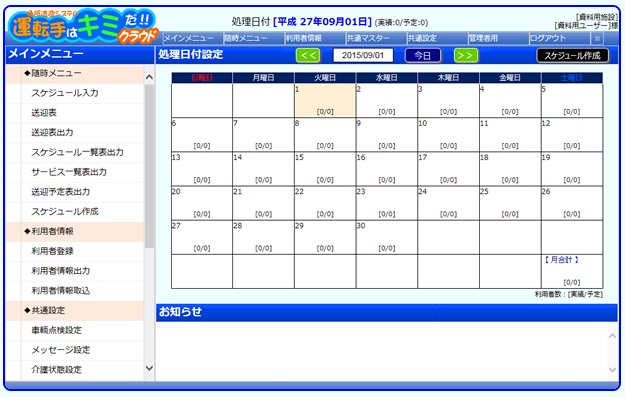
Task: Go to previous month with << button
Action: point(308,55)
